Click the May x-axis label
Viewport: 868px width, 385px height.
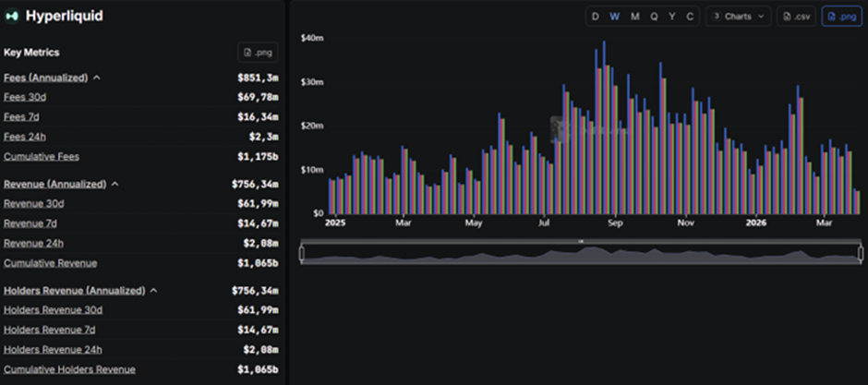coord(474,223)
